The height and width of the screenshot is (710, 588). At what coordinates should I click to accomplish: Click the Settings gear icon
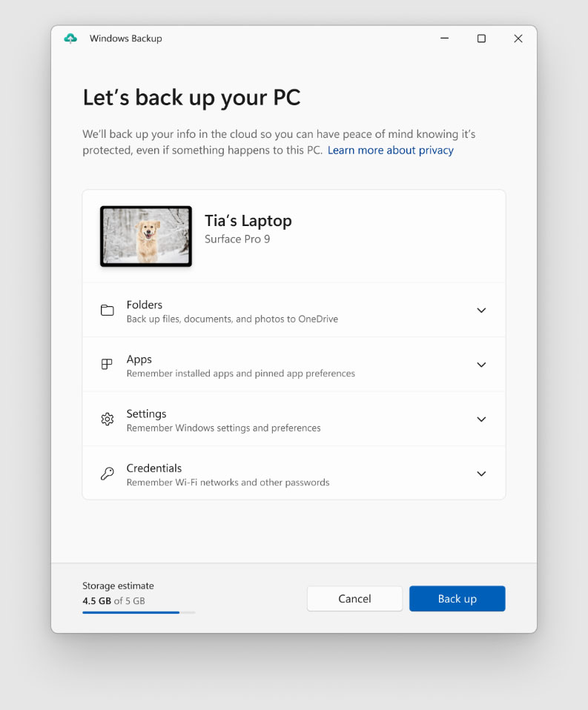108,419
